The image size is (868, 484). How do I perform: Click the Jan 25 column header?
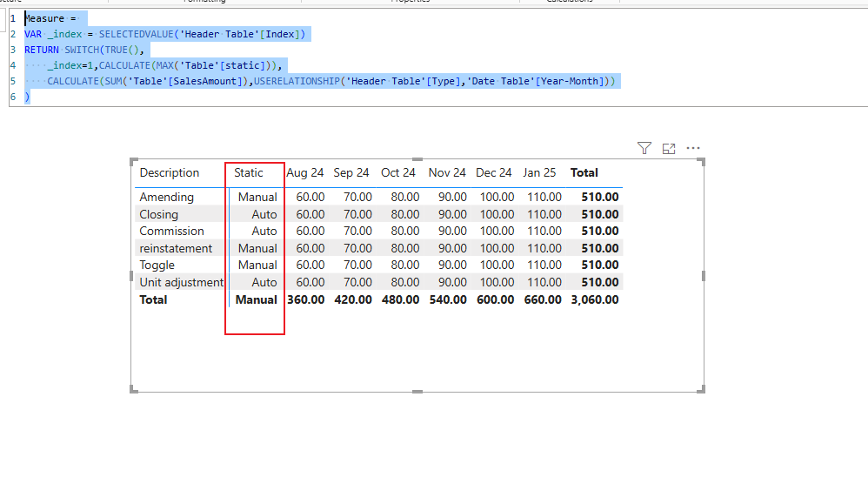[539, 172]
